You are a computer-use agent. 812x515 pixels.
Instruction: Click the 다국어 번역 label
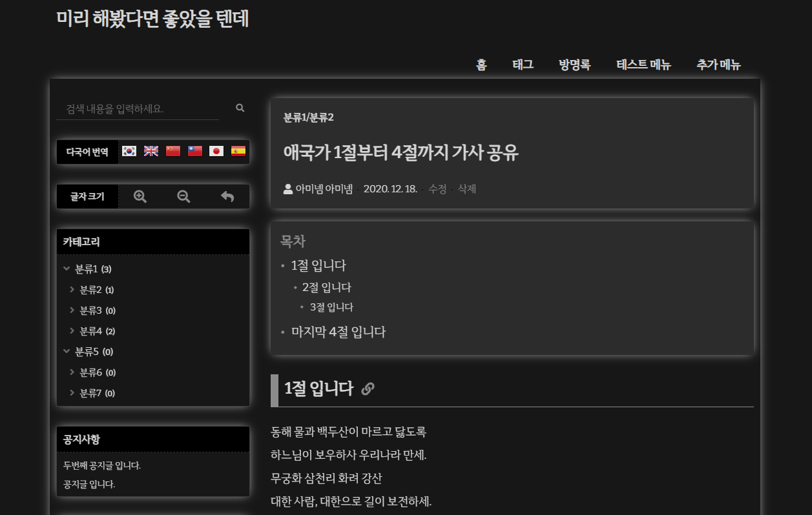tap(87, 152)
